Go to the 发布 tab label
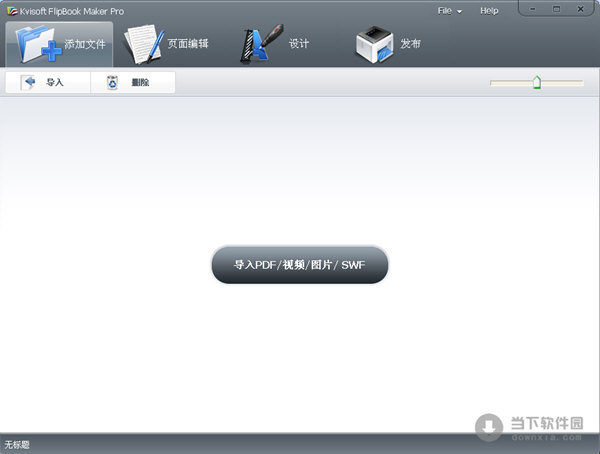600x454 pixels. [x=410, y=44]
